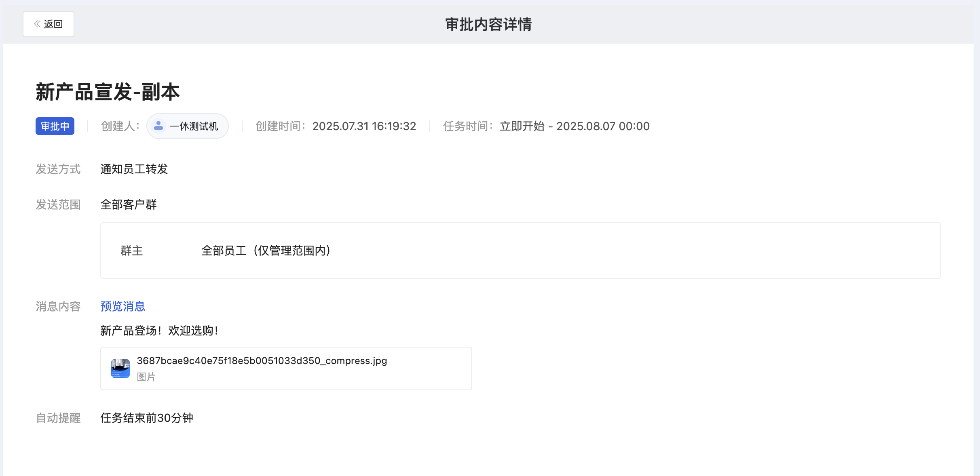Open the image attachment thumbnail
Screen dimensions: 980x476
pyautogui.click(x=120, y=369)
